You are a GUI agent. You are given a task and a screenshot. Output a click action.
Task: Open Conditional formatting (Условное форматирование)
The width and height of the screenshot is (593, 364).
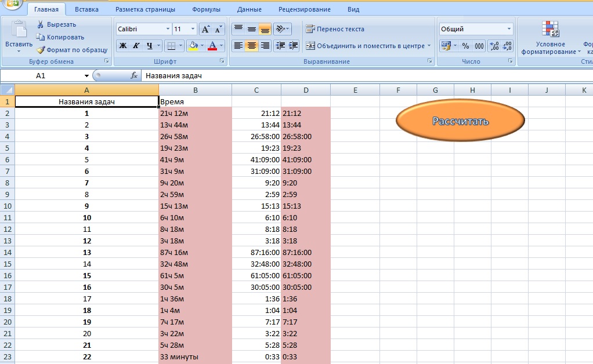tap(550, 38)
